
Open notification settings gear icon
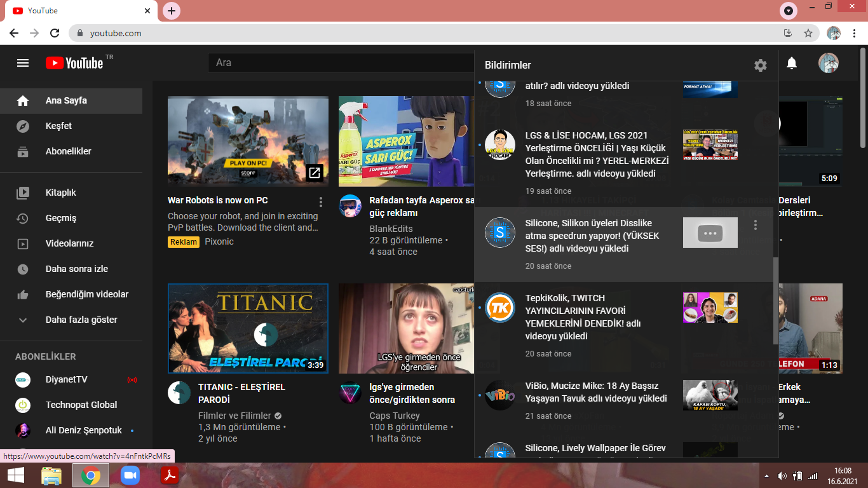[x=761, y=65]
